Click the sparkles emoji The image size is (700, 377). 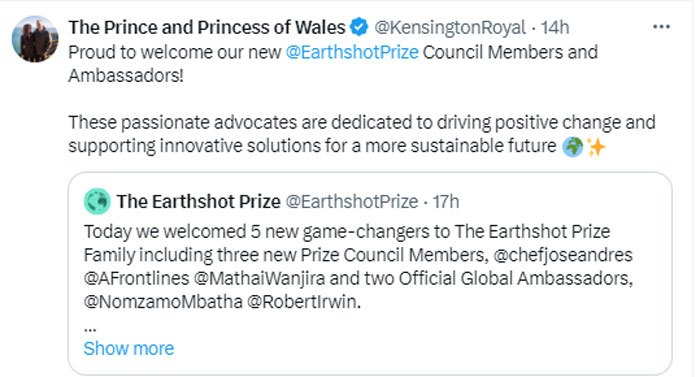[x=596, y=147]
